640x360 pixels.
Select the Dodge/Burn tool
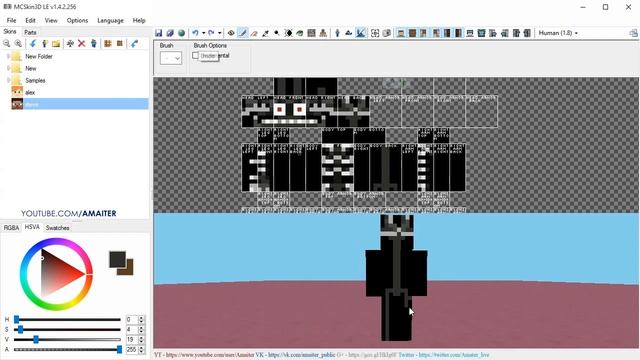[x=277, y=33]
